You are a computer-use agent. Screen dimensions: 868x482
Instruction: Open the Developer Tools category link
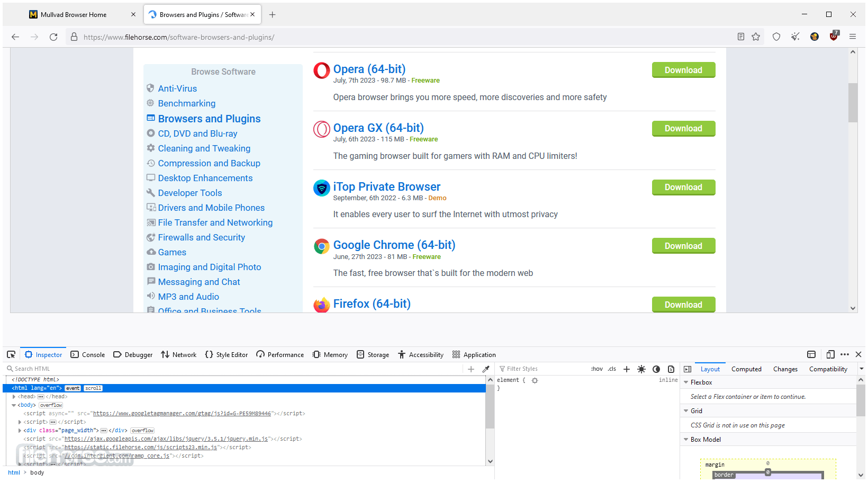190,193
